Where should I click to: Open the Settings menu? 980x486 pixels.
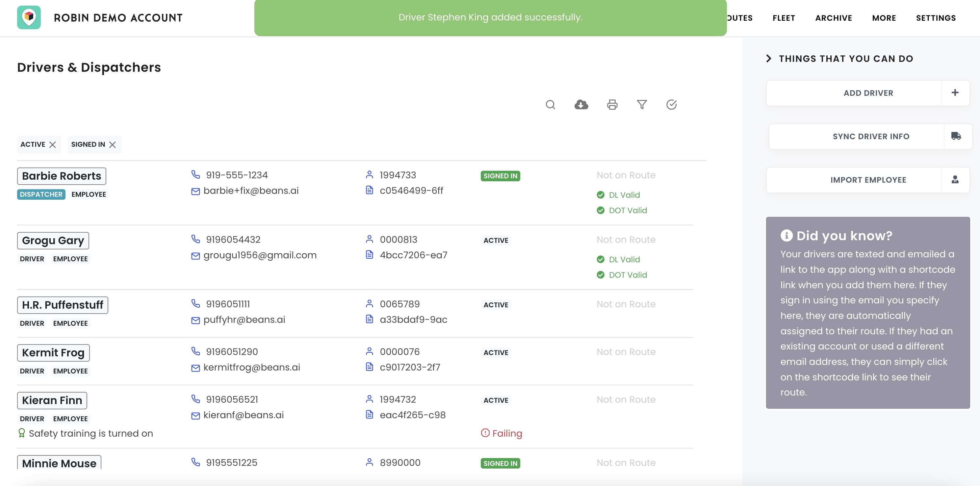click(936, 18)
